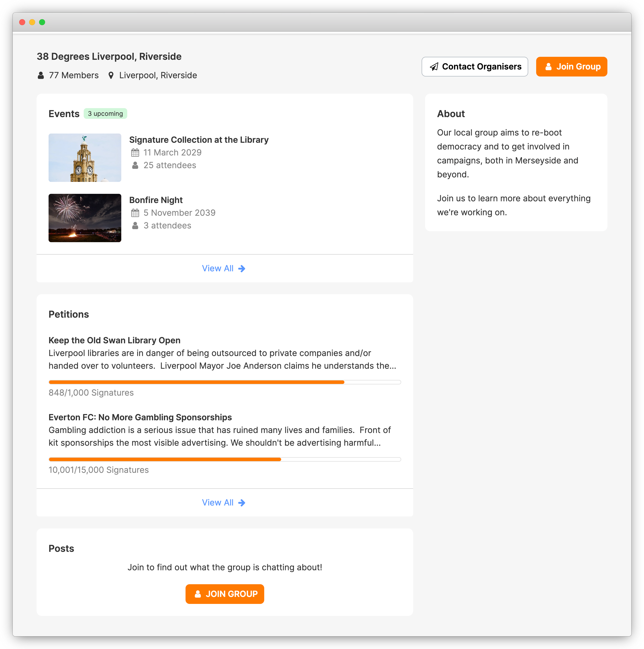Click the members person icon beside 77 Members
The image size is (644, 649).
point(41,75)
